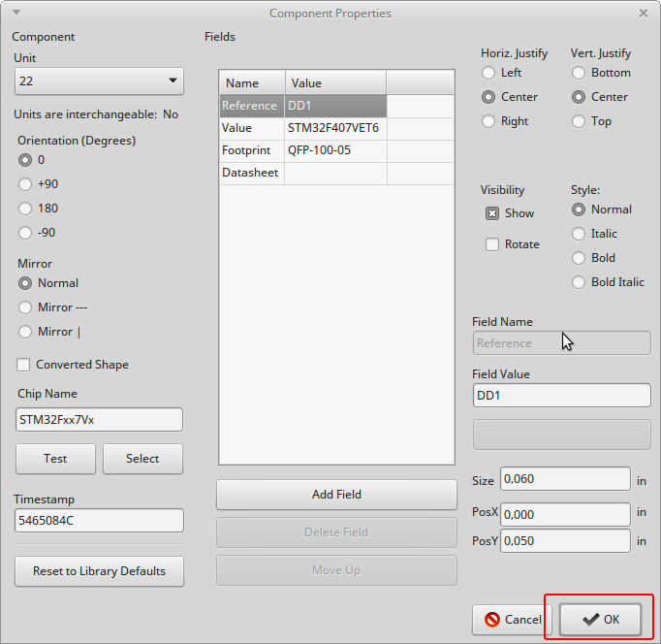661x644 pixels.
Task: Enable the Converted Shape checkbox
Action: (24, 365)
